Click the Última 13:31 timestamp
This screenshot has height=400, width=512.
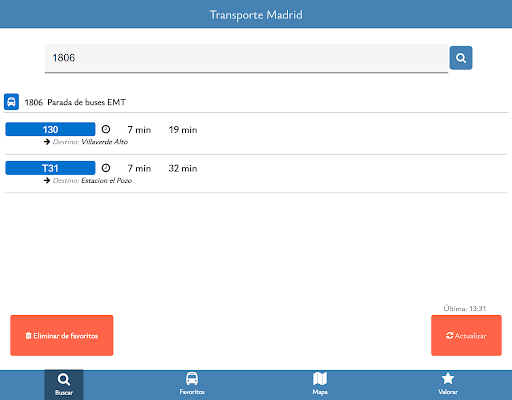tap(464, 308)
